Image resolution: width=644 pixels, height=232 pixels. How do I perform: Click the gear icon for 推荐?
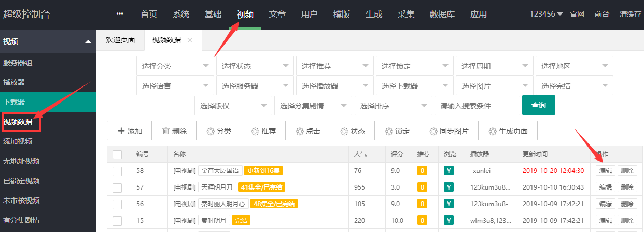255,131
